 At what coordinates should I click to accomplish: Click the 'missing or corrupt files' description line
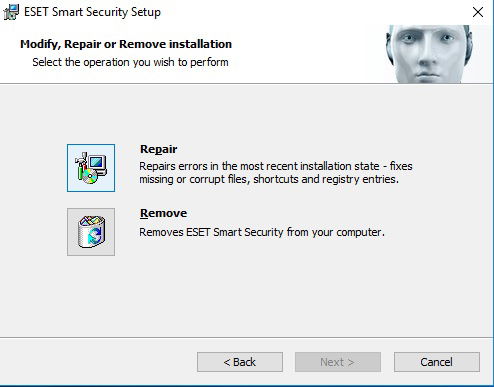[x=269, y=179]
